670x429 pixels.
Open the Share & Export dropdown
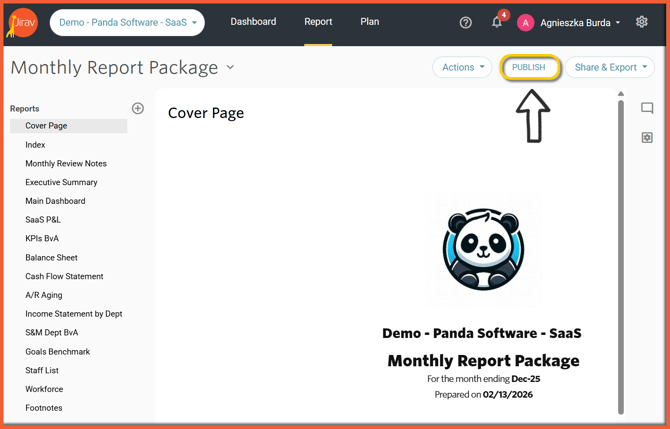pyautogui.click(x=610, y=67)
